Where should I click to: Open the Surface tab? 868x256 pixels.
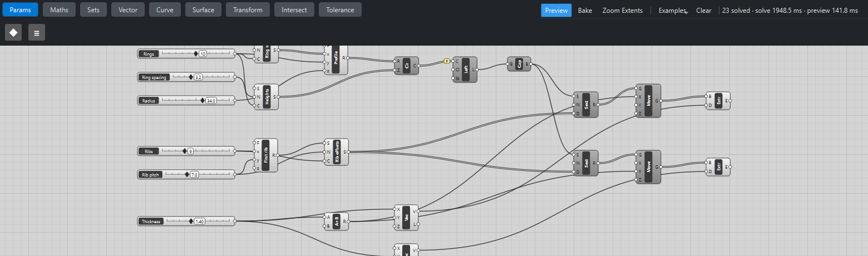[203, 9]
